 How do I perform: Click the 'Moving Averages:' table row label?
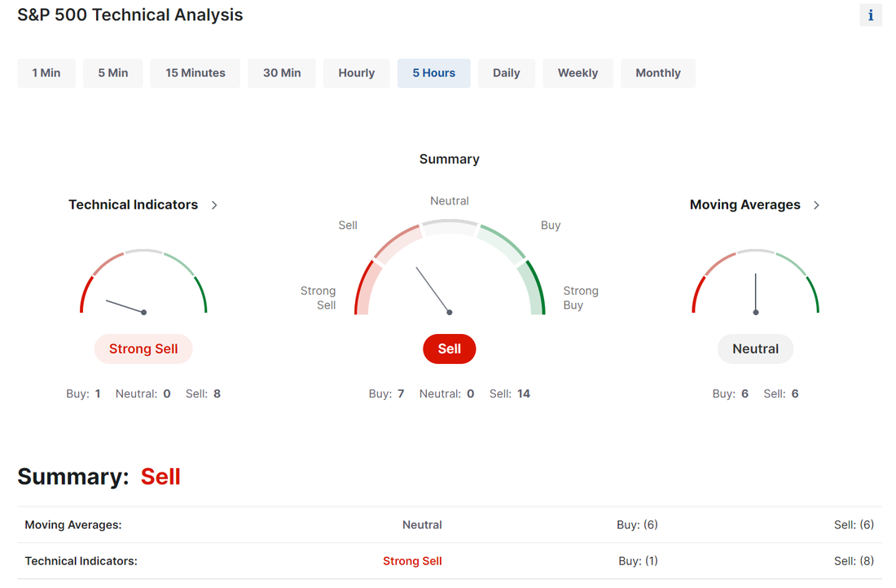coord(73,524)
